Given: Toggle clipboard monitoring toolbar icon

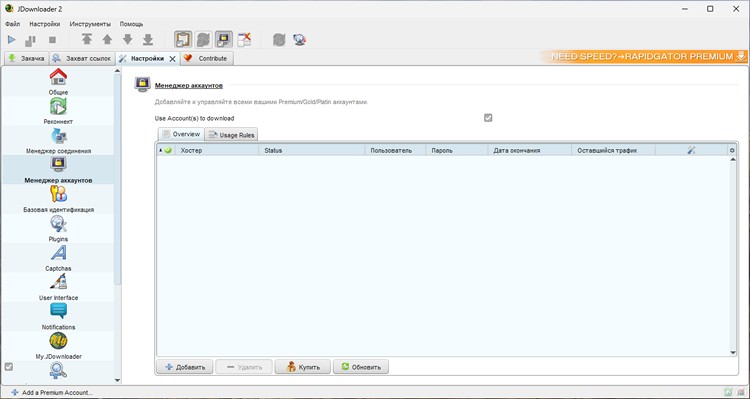Looking at the screenshot, I should pyautogui.click(x=183, y=39).
